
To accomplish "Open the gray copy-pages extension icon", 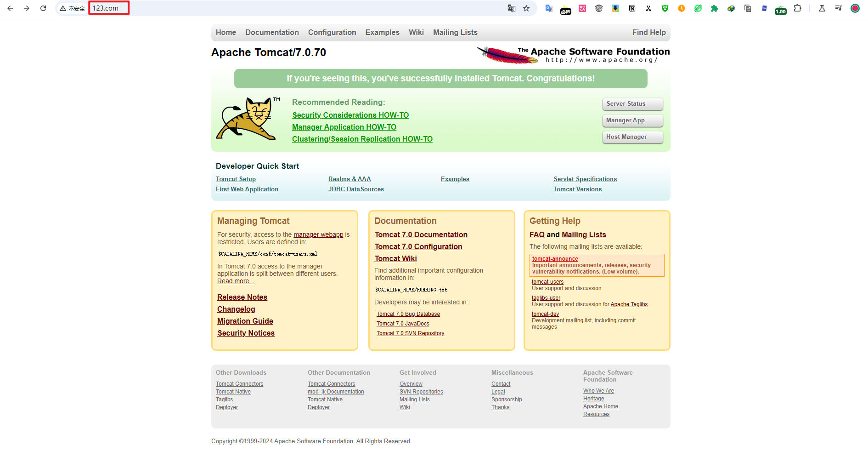I will click(x=748, y=8).
